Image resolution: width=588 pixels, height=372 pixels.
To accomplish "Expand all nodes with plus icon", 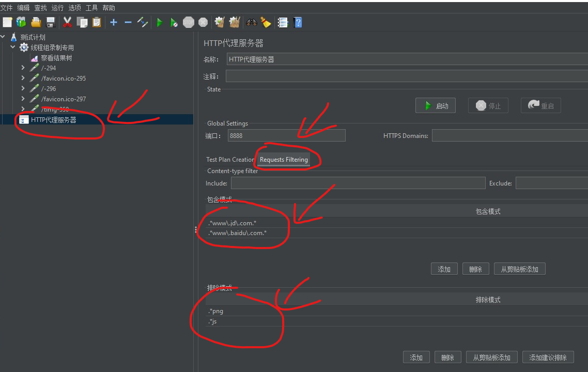I will click(114, 23).
